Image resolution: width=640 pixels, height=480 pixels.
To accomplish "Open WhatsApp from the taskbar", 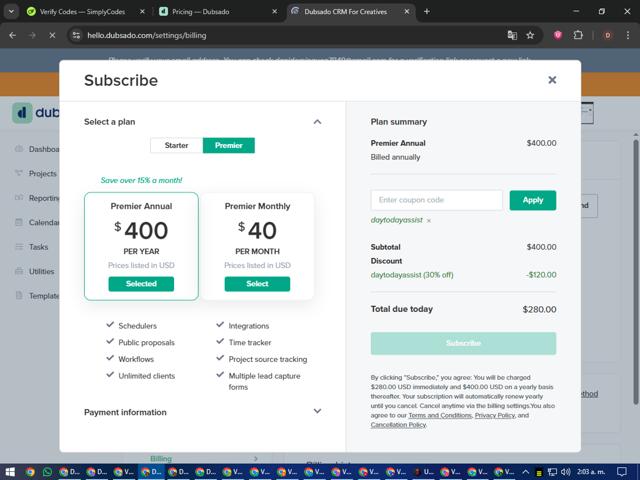I will 47,472.
